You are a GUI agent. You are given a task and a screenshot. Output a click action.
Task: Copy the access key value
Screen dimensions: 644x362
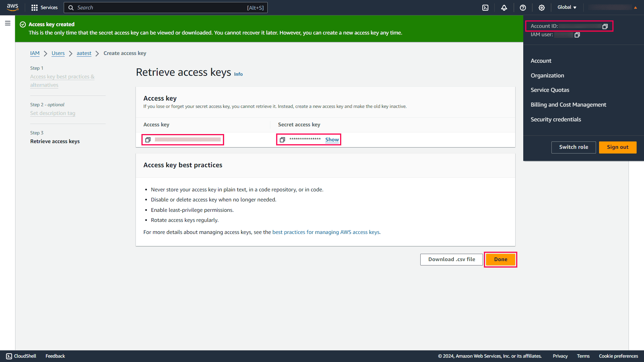pyautogui.click(x=148, y=139)
